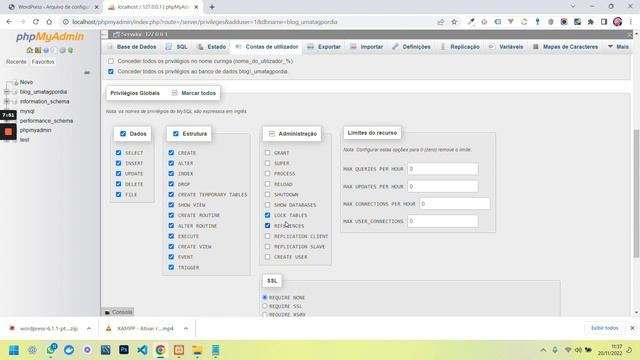Uncheck the LOCK TABLES privilege
Screen dimensions: 640x360
(267, 215)
